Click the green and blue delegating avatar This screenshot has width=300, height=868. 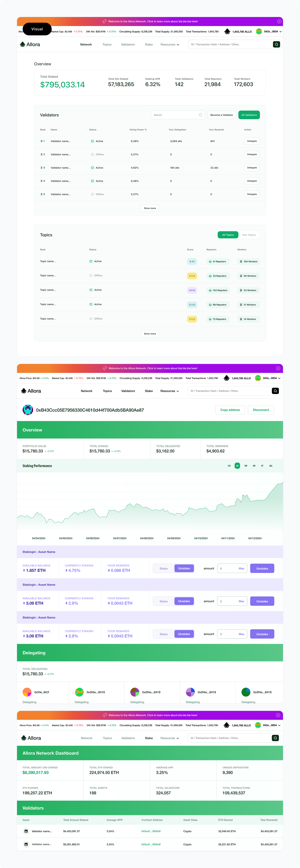(x=246, y=692)
